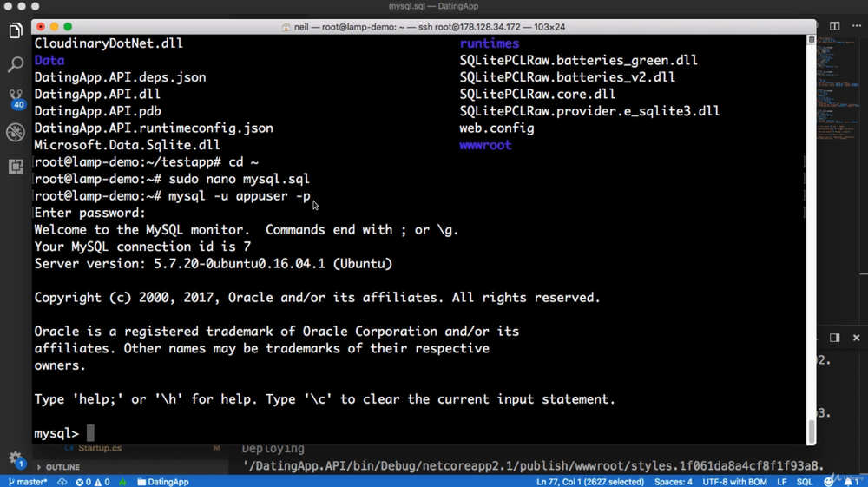Maximize the ssh terminal window with green button

(x=68, y=27)
